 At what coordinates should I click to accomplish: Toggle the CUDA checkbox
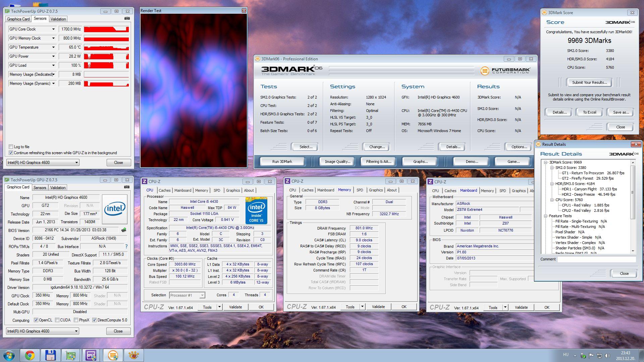[57, 320]
